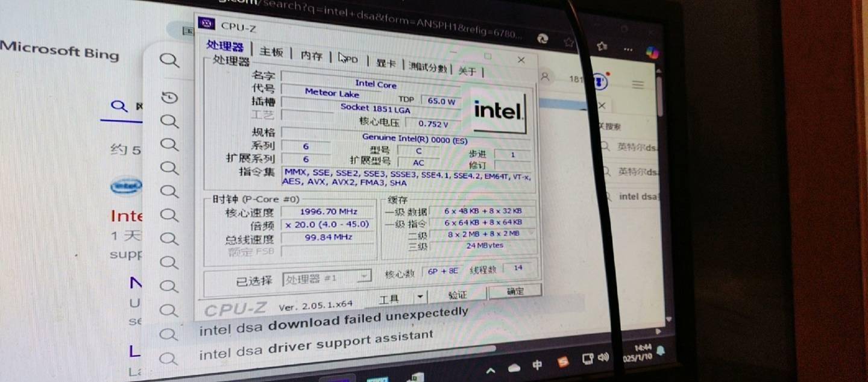The height and width of the screenshot is (382, 868).
Task: Click the extended model value 'AC'
Action: tap(419, 163)
